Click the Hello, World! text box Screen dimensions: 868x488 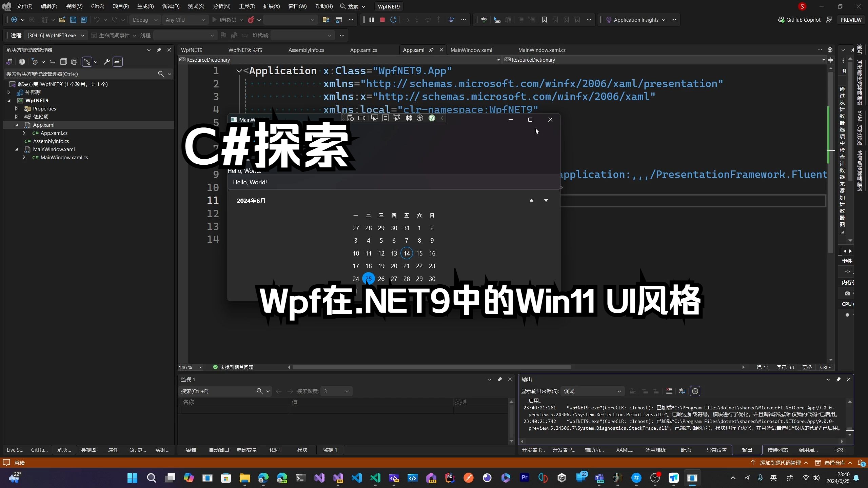point(394,182)
